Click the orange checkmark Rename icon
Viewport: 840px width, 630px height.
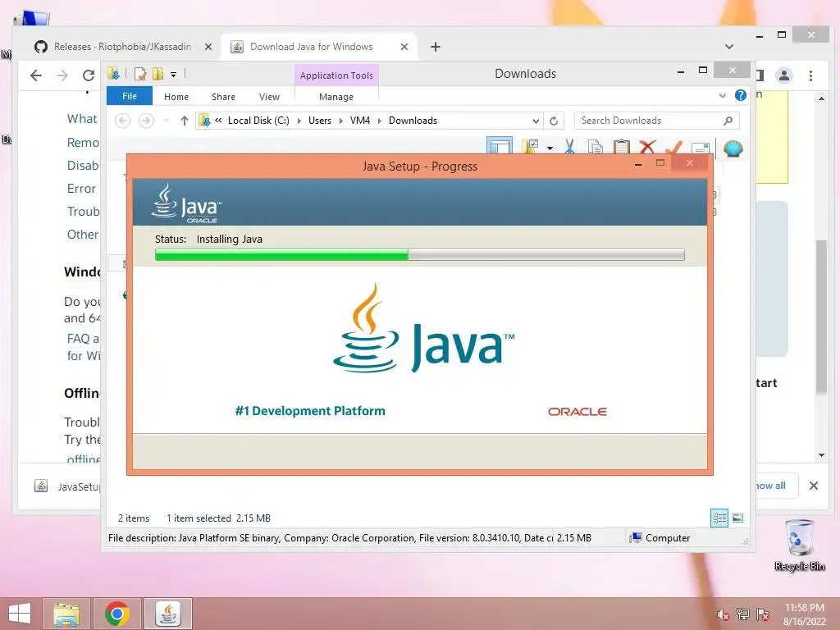click(674, 147)
